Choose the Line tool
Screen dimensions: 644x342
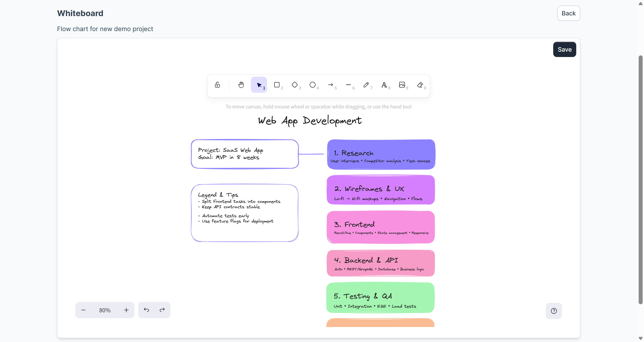coord(348,85)
